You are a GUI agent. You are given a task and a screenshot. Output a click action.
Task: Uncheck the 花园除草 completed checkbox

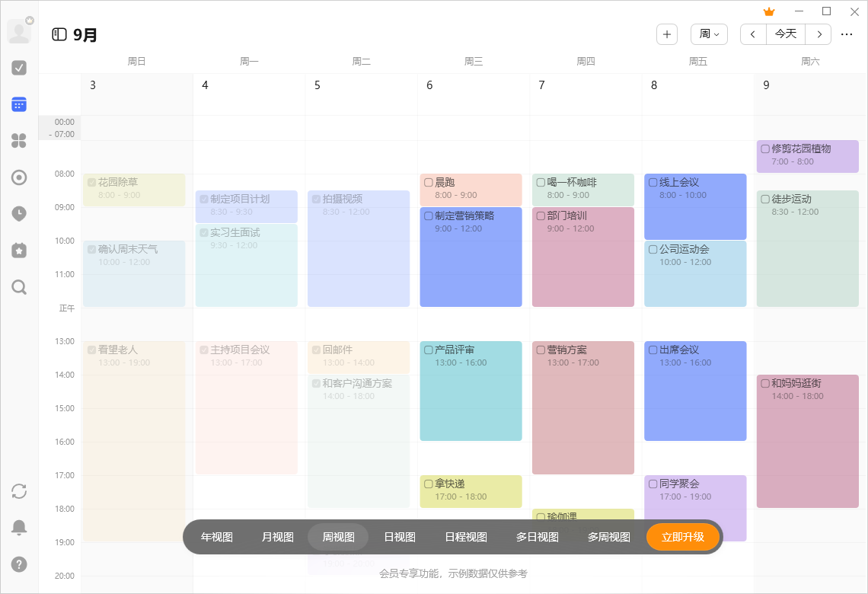(92, 182)
